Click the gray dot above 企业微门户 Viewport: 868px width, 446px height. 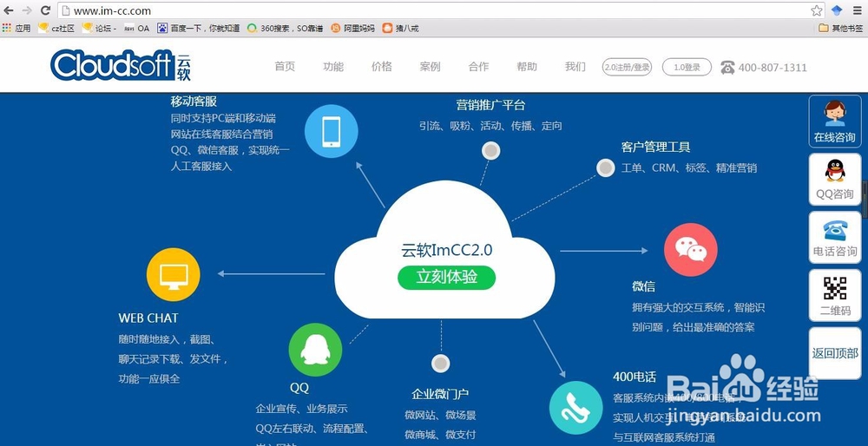[441, 364]
